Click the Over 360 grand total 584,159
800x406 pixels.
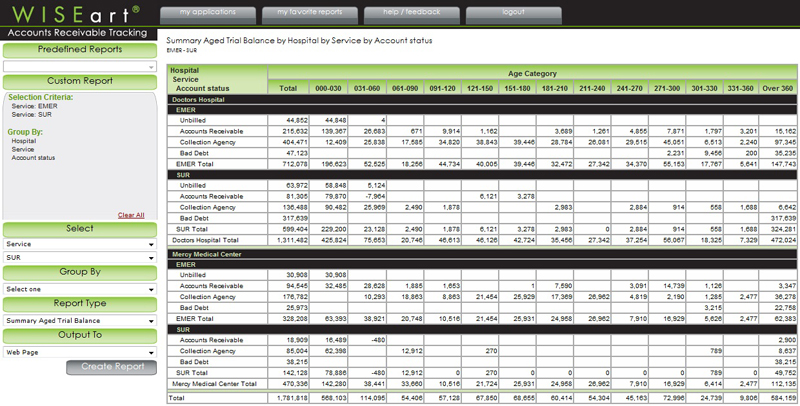[784, 397]
